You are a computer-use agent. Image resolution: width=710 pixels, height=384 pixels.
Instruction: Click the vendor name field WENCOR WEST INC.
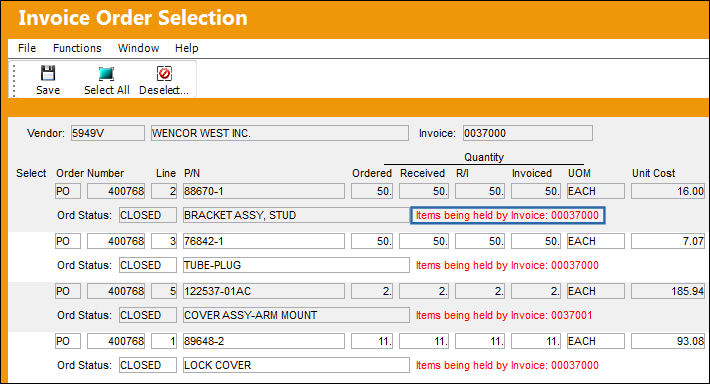tap(280, 133)
